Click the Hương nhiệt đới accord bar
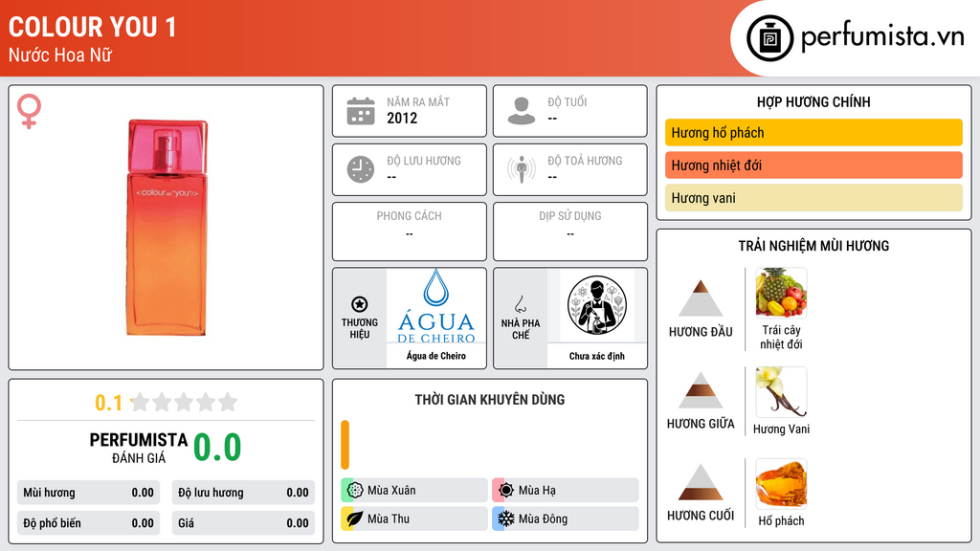The image size is (980, 551). (x=813, y=165)
